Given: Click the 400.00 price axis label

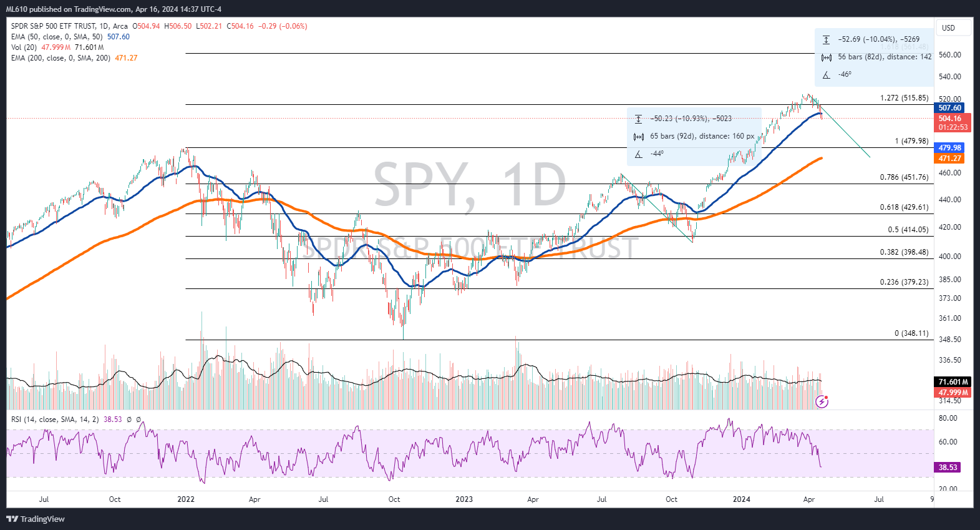Looking at the screenshot, I should (x=949, y=257).
